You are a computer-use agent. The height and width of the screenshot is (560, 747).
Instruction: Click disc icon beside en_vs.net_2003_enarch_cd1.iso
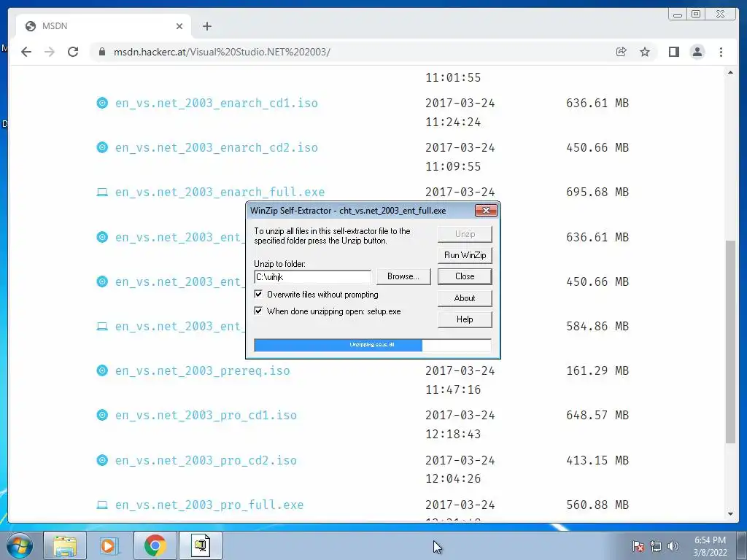102,103
